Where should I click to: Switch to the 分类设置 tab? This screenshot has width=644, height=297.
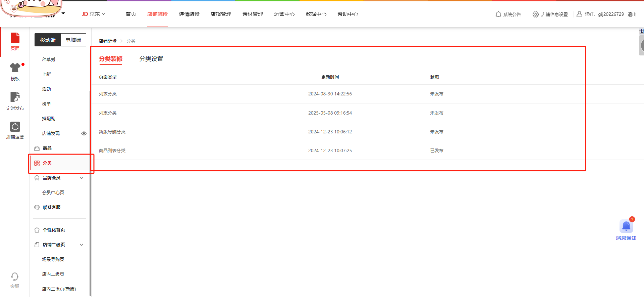pos(151,59)
